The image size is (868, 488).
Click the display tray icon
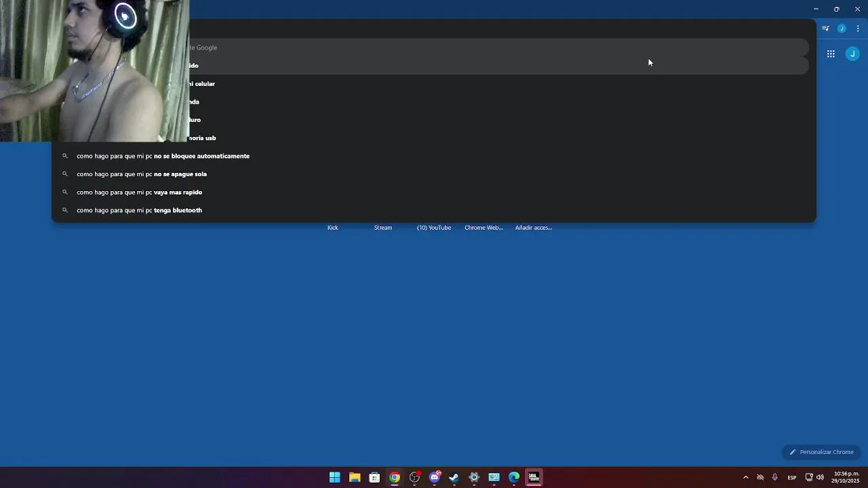809,477
